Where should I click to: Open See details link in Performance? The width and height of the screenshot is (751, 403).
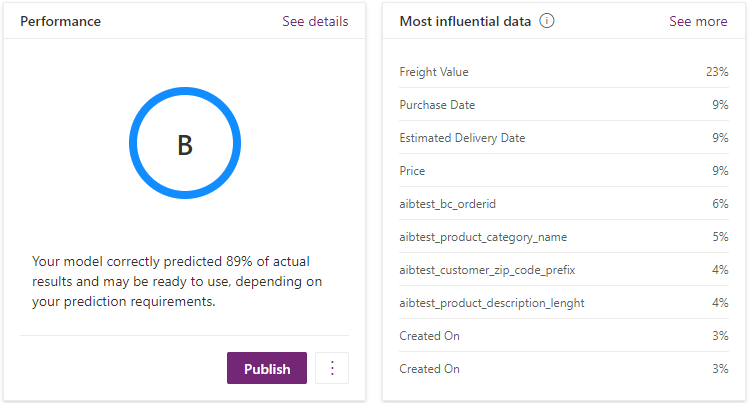(315, 21)
